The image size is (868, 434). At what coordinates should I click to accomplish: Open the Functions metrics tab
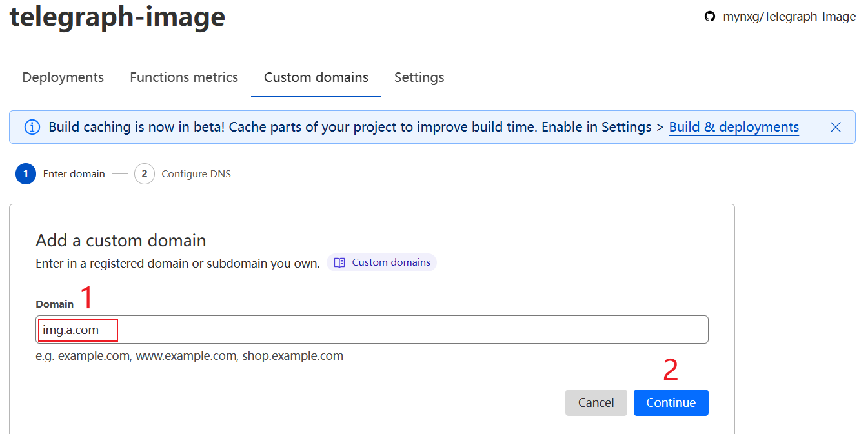click(x=184, y=77)
